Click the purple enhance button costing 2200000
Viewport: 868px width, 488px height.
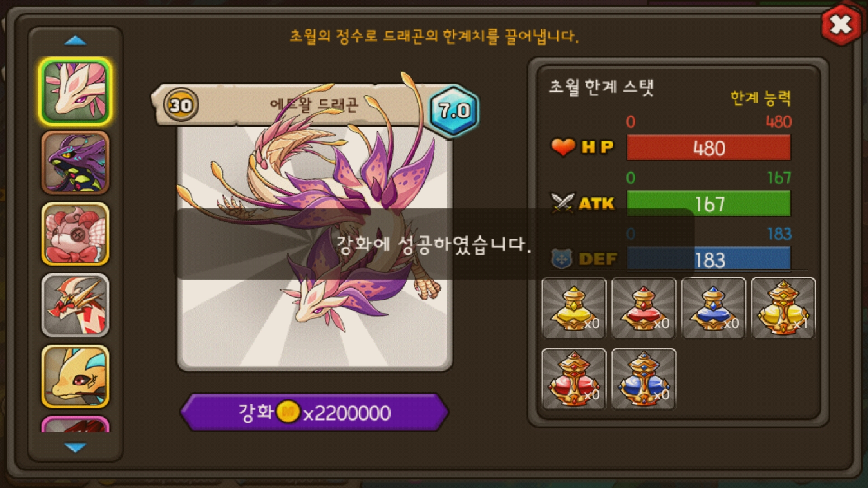pyautogui.click(x=314, y=412)
